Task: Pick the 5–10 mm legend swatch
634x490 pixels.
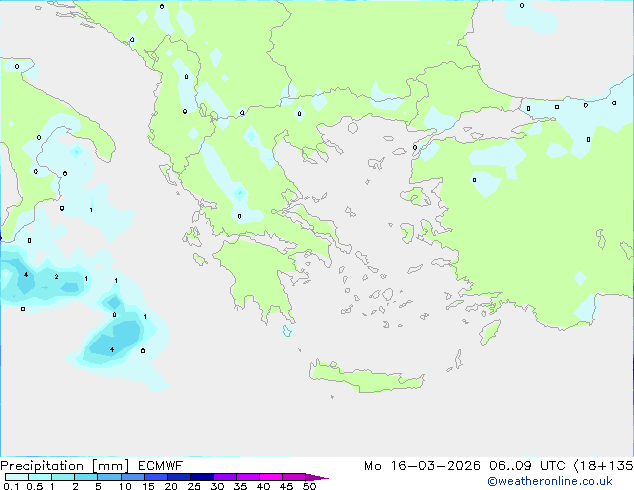Action: pos(109,477)
